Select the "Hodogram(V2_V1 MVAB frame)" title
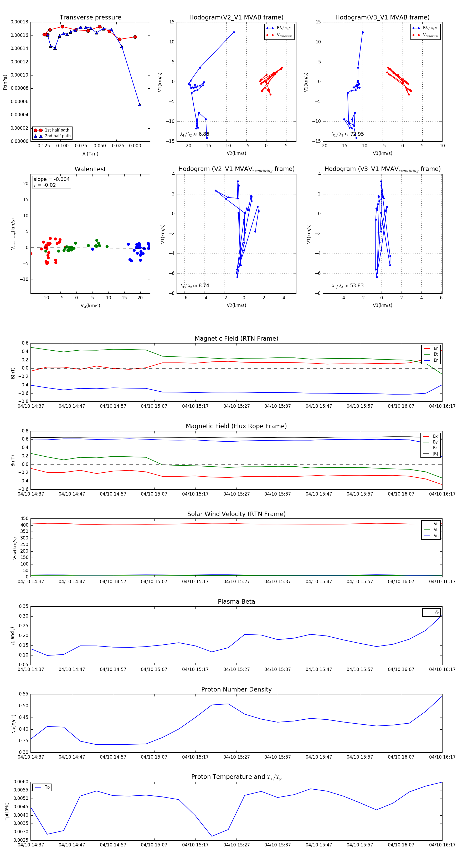The height and width of the screenshot is (868, 473). point(236,18)
